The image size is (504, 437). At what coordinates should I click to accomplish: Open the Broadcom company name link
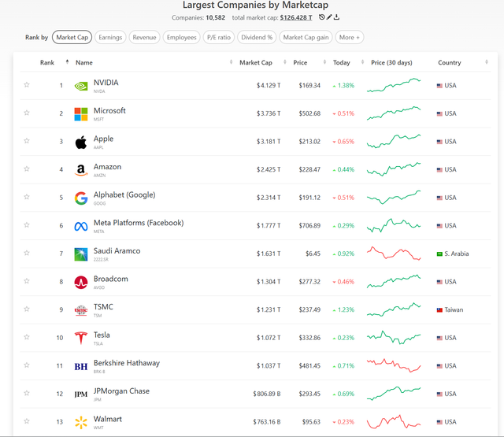[111, 279]
